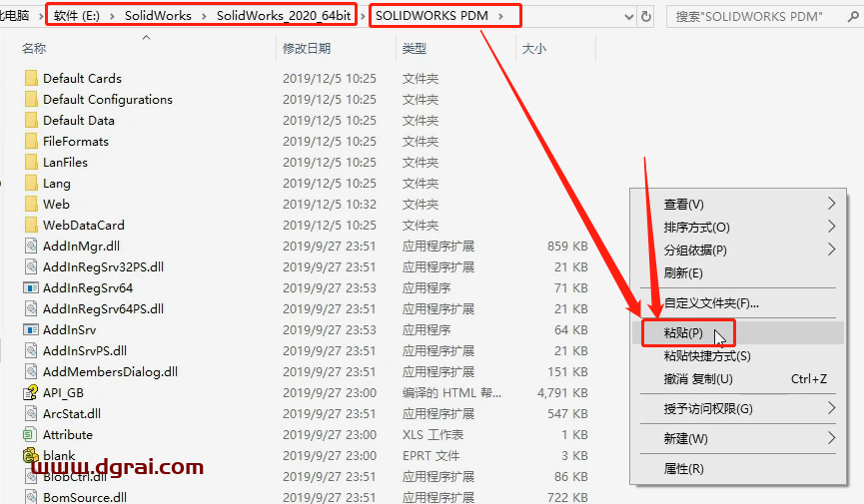Navigate to SolidWorks folder in address bar
The image size is (864, 504).
tap(158, 16)
